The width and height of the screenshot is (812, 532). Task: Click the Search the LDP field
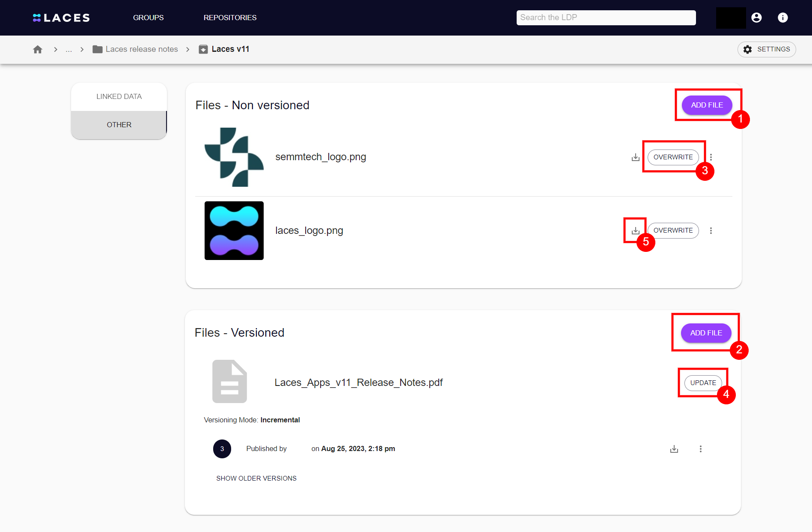pyautogui.click(x=606, y=18)
